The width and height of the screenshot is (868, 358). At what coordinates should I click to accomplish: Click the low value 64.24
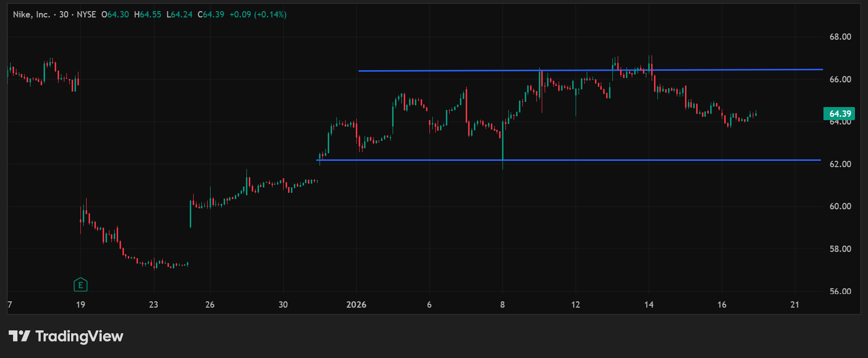[x=182, y=15]
